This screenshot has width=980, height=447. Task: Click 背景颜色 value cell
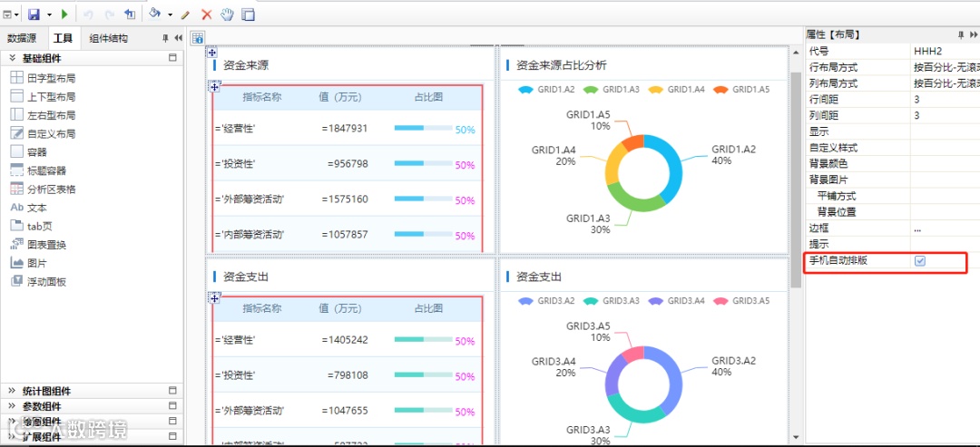[x=945, y=163]
